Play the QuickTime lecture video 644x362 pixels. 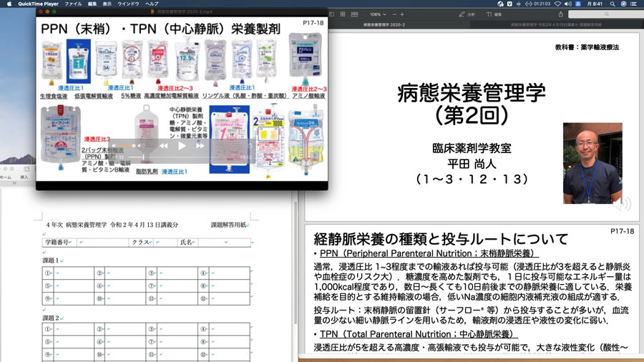coord(182,146)
